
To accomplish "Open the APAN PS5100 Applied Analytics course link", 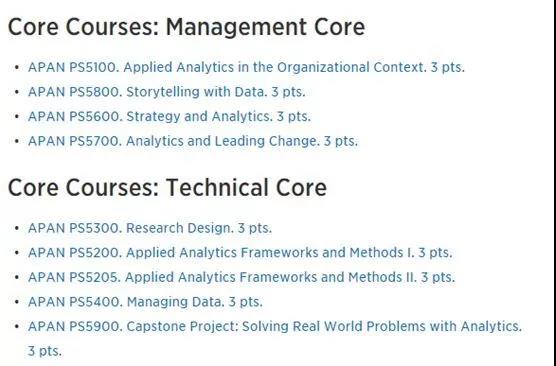I will (x=246, y=67).
